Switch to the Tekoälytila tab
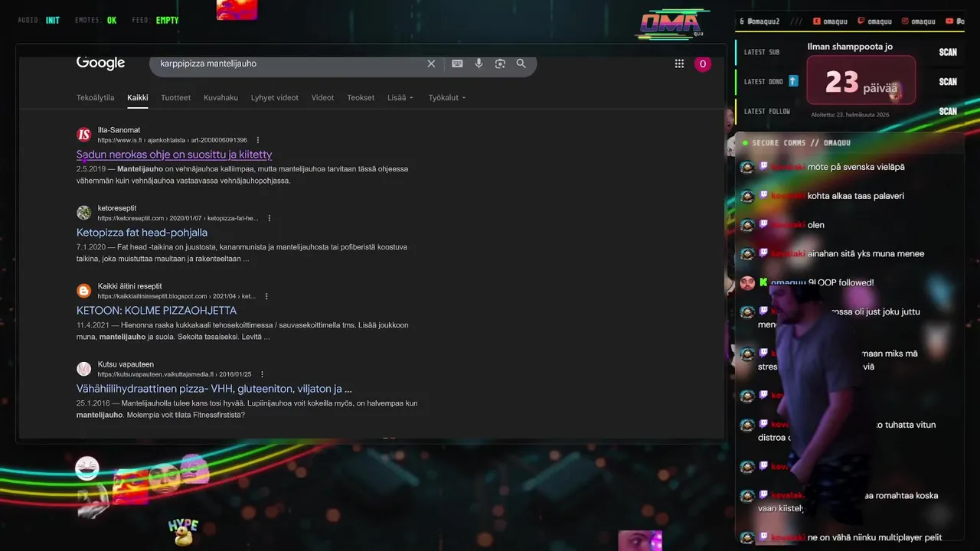Screen dimensions: 980x551 point(96,98)
